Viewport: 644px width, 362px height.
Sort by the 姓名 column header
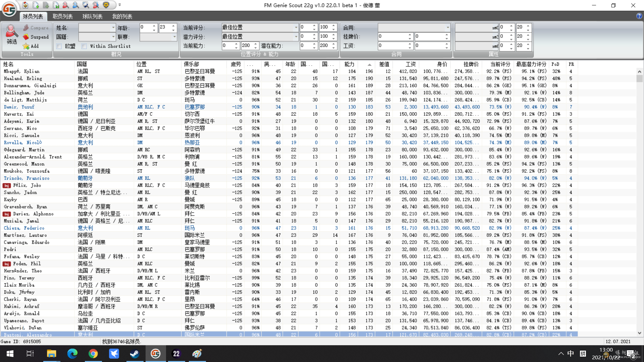click(x=37, y=64)
